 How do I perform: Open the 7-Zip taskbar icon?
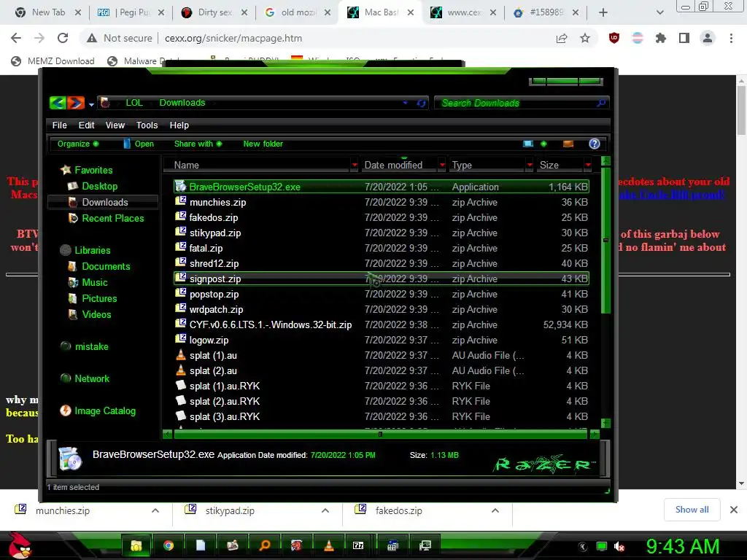pos(358,545)
